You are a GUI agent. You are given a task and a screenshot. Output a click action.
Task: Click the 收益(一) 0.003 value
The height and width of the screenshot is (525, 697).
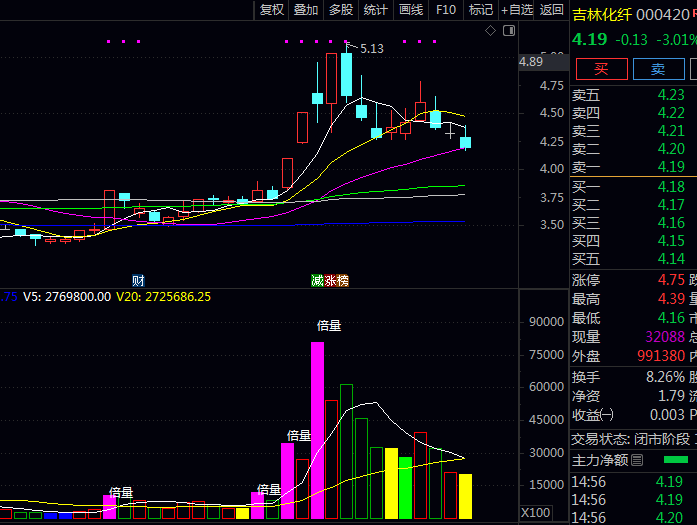(x=667, y=415)
